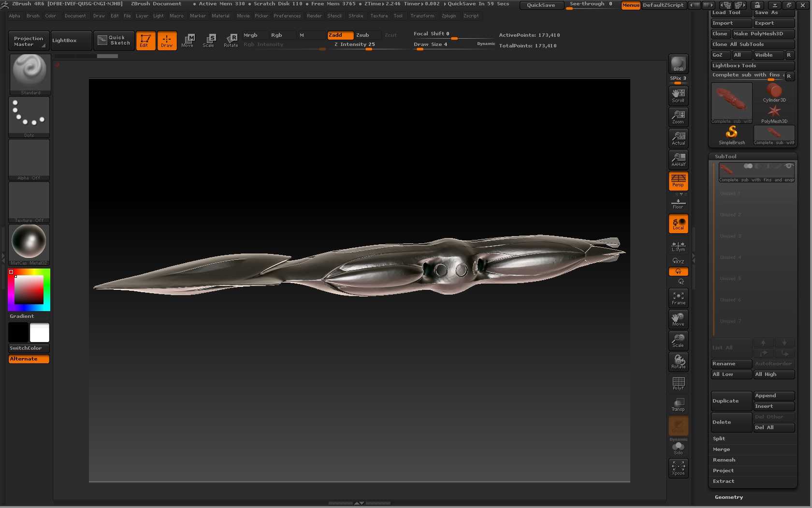The height and width of the screenshot is (508, 812).
Task: Open the Quick Sketch tool
Action: [x=115, y=40]
